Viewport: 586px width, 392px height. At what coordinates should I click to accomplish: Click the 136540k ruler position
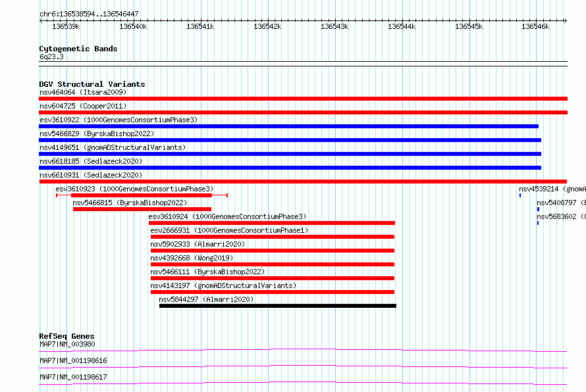tap(133, 26)
